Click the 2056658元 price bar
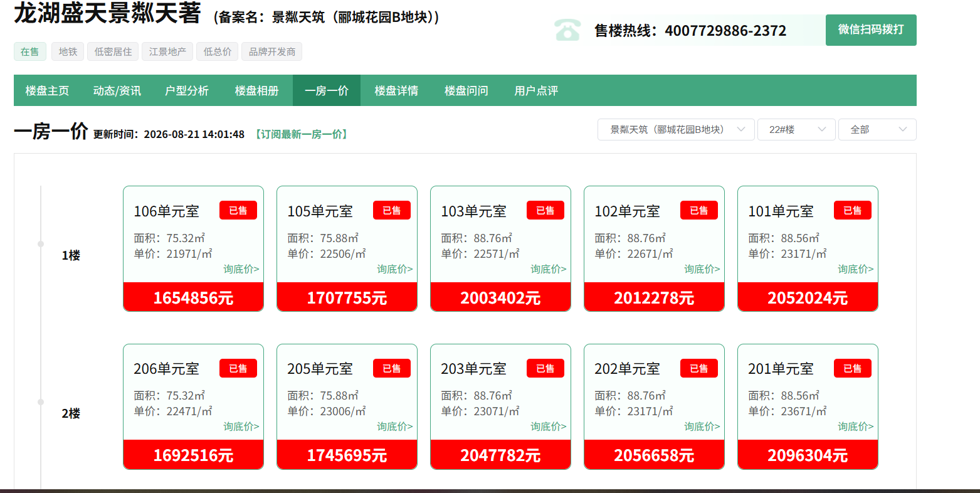Image resolution: width=980 pixels, height=493 pixels. (655, 454)
